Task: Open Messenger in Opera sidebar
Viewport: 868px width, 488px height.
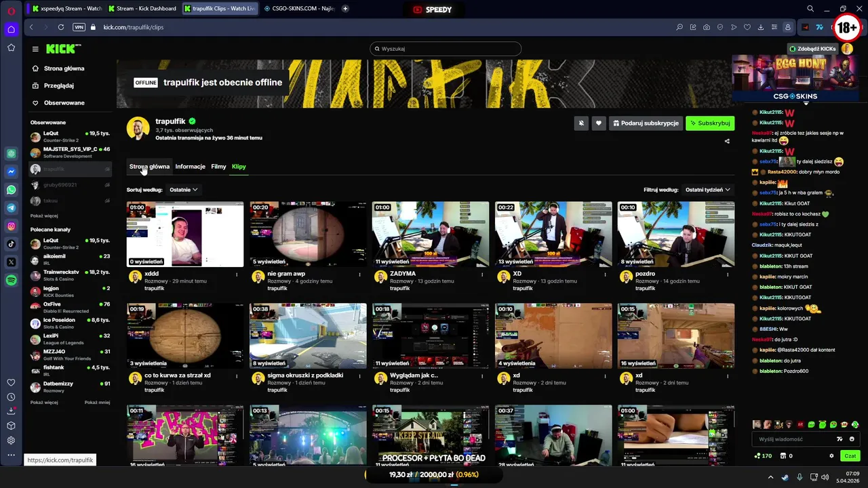Action: [x=11, y=171]
